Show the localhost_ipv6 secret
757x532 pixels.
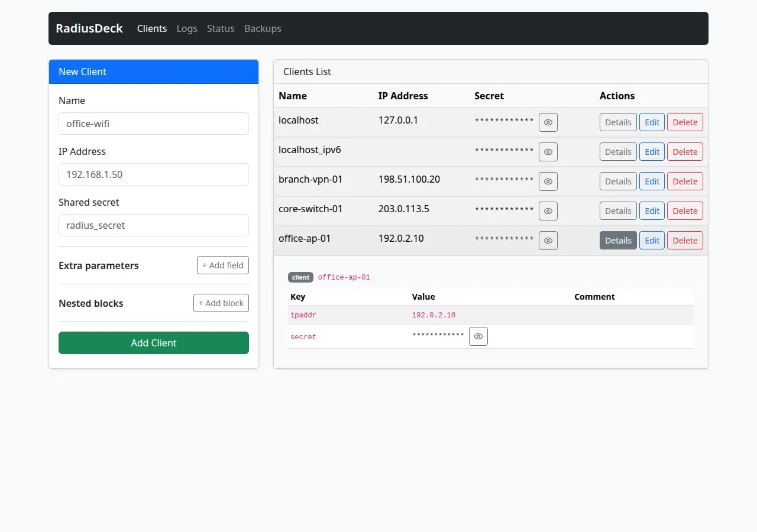(x=548, y=152)
